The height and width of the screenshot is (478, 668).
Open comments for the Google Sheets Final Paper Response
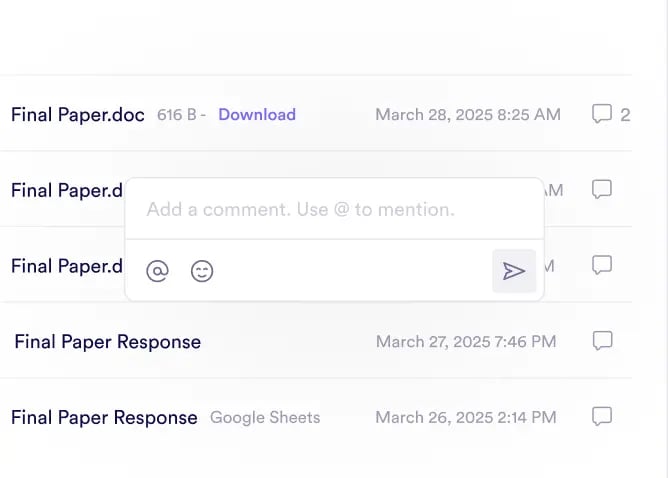click(x=602, y=416)
